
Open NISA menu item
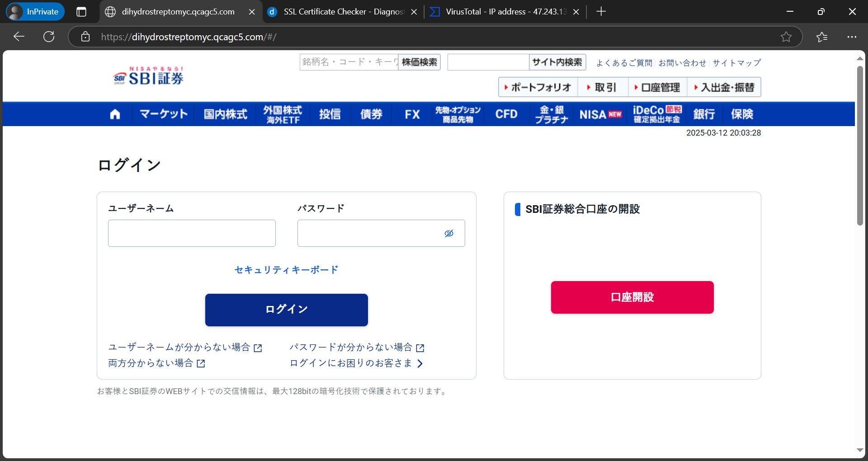point(600,114)
